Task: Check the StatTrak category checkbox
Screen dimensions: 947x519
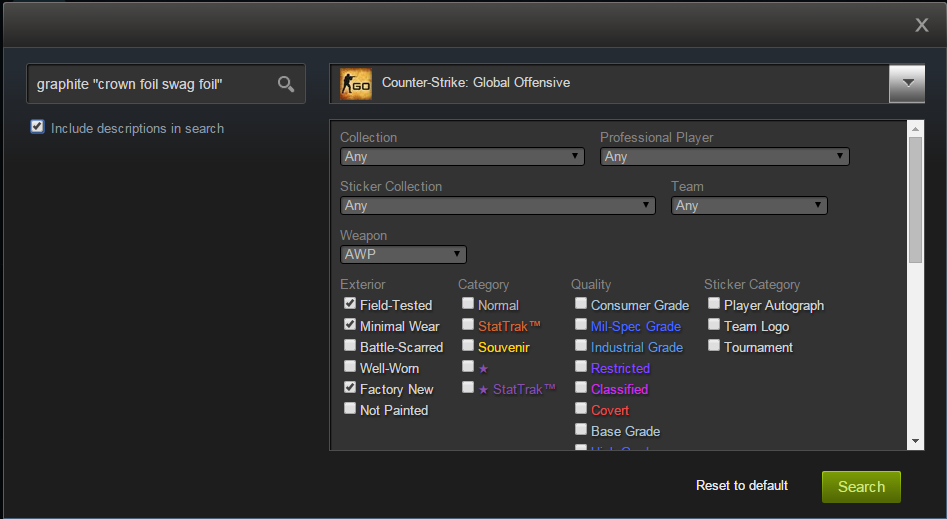Action: [x=468, y=325]
